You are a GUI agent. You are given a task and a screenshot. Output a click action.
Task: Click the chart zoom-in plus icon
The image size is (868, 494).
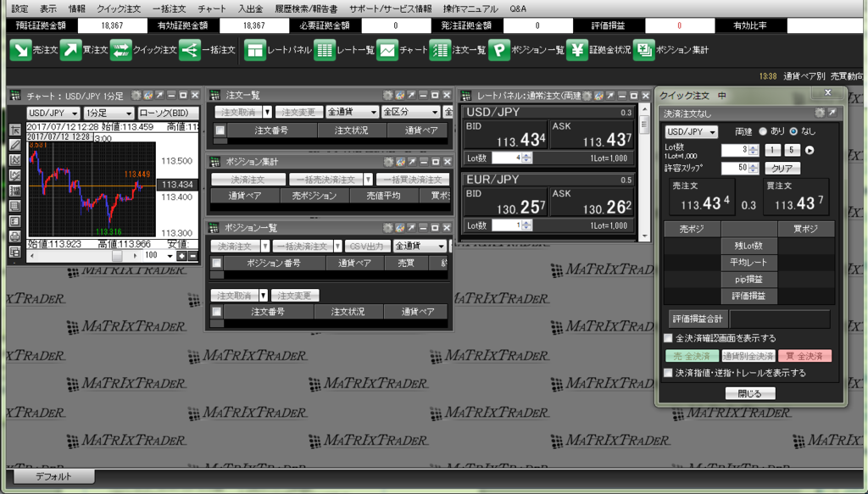[181, 256]
